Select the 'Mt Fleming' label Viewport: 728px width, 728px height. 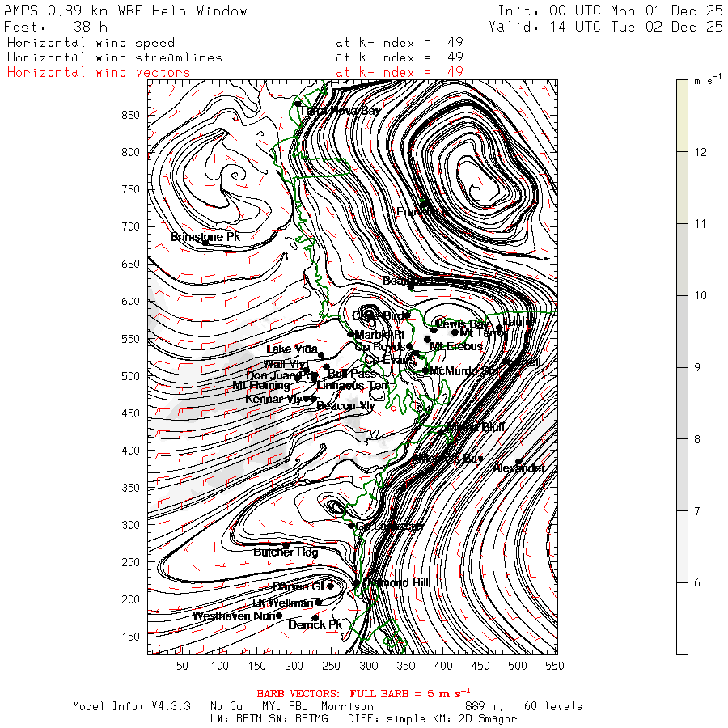(x=261, y=385)
